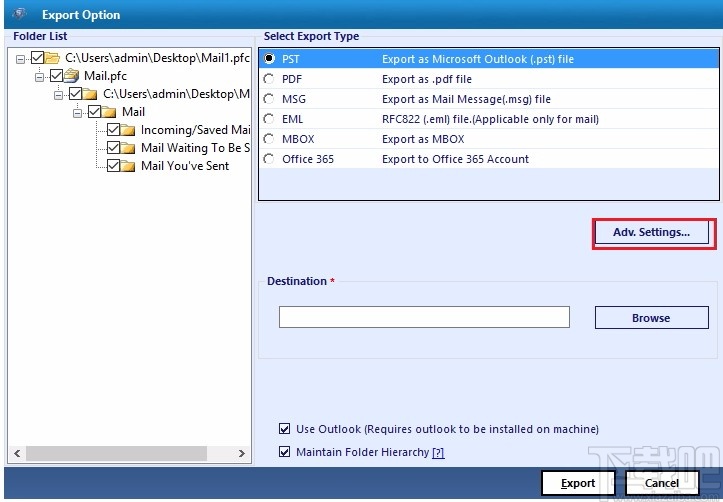
Task: Select the 'Mail Waiting To Be S' tree label
Action: click(196, 148)
